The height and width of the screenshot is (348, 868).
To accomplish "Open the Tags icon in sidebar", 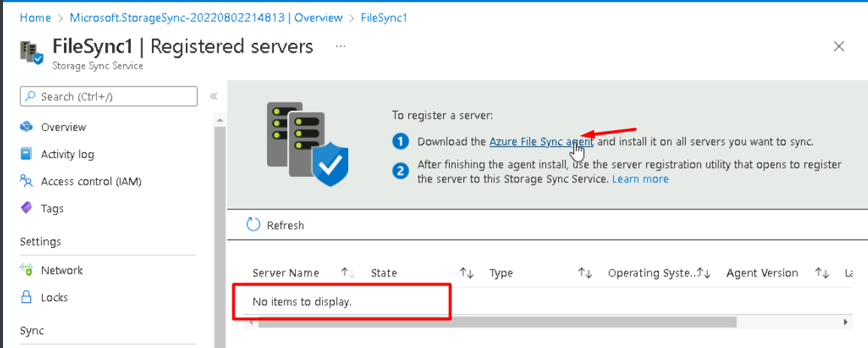I will coord(26,208).
